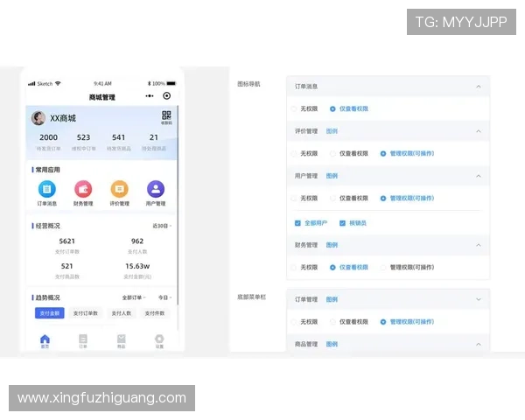This screenshot has width=525, height=420.
Task: Open the 今日 date dropdown
Action: 164,297
